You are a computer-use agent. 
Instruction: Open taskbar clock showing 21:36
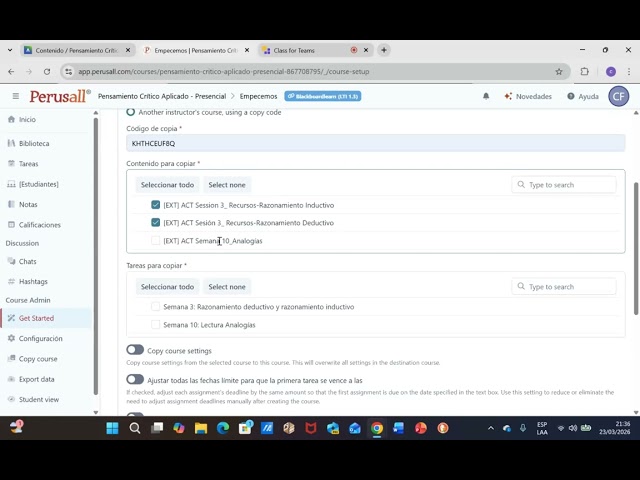click(615, 428)
